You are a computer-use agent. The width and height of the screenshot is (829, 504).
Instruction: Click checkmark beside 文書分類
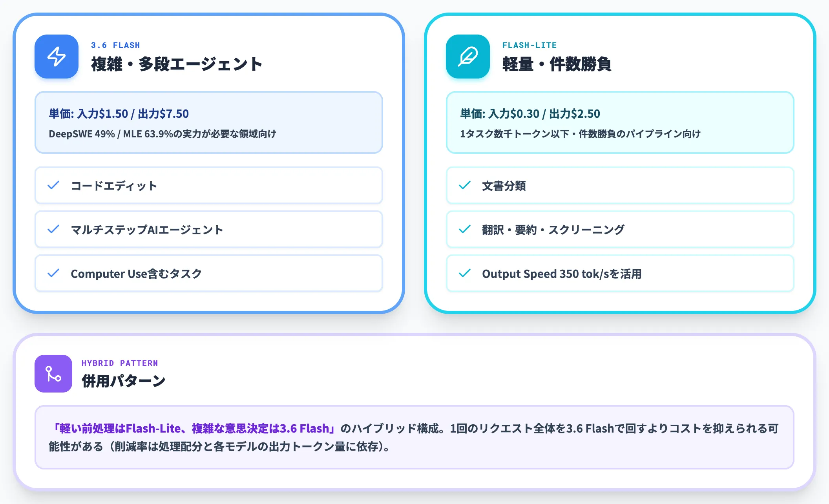click(465, 185)
